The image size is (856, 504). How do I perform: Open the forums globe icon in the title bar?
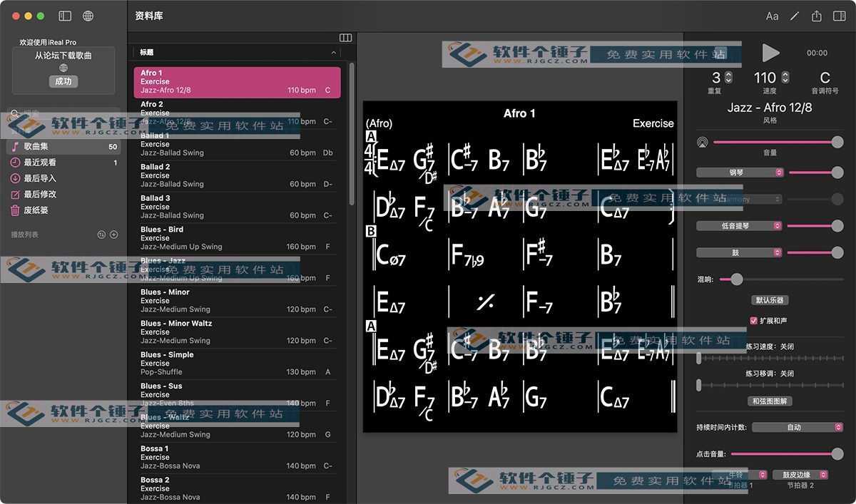[x=88, y=16]
